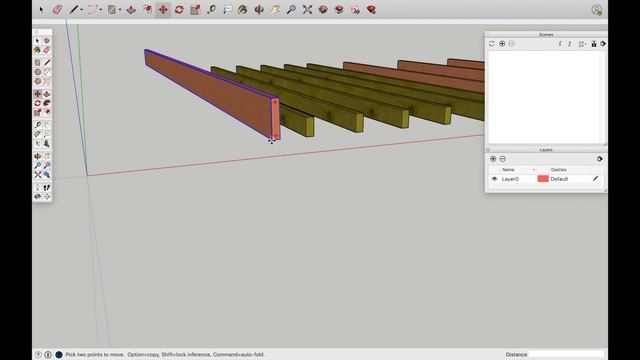This screenshot has width=640, height=360.
Task: Open the Shapes tool dropdown arrow in top toolbar
Action: 120,10
